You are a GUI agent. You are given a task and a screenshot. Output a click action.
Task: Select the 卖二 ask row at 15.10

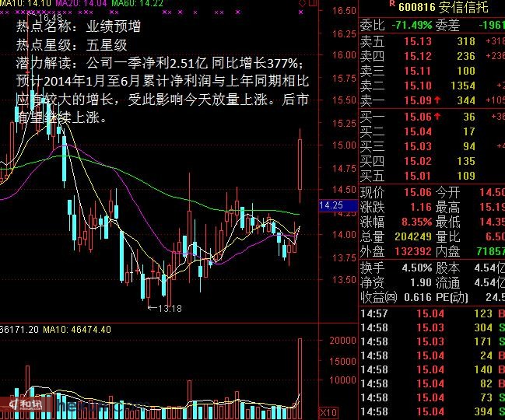pos(432,86)
